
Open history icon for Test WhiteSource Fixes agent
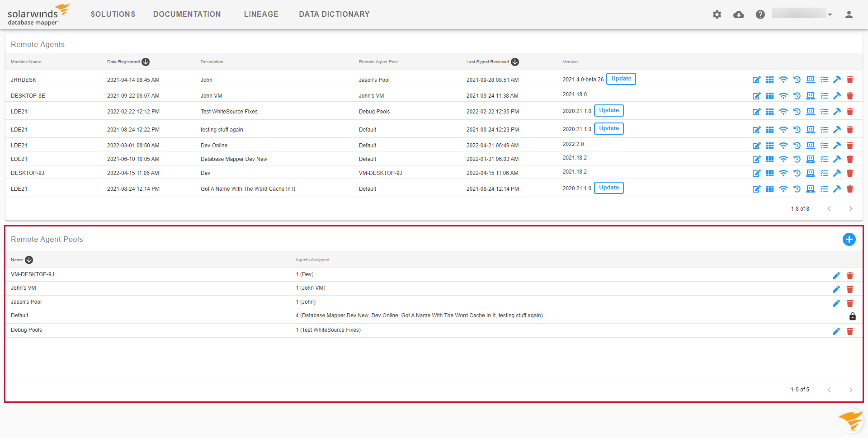click(x=797, y=112)
